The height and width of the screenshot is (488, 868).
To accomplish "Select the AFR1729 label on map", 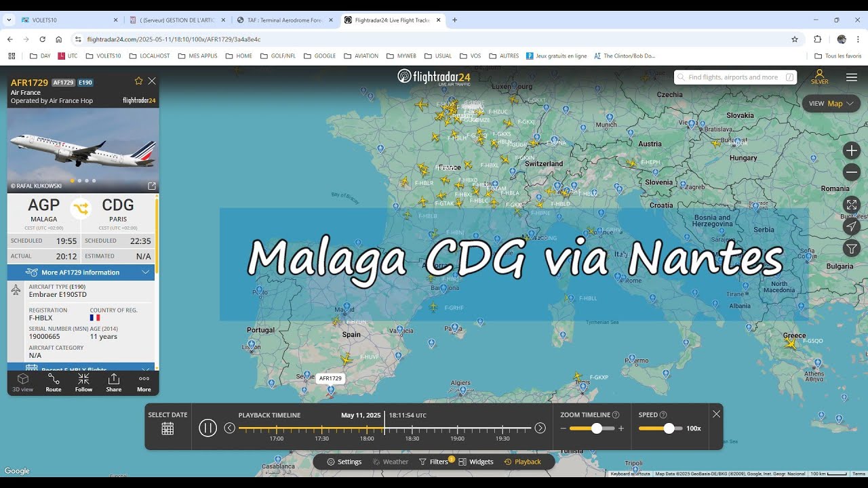I will coord(330,379).
